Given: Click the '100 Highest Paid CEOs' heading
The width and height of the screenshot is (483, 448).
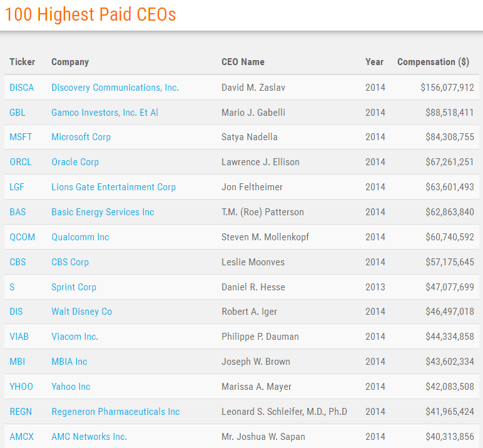Looking at the screenshot, I should pyautogui.click(x=90, y=14).
